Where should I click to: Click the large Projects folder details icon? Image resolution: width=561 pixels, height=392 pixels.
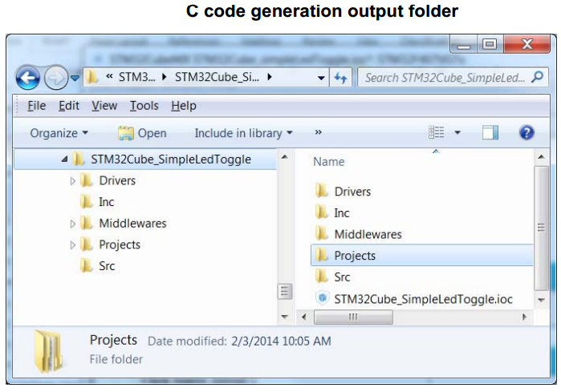(49, 351)
